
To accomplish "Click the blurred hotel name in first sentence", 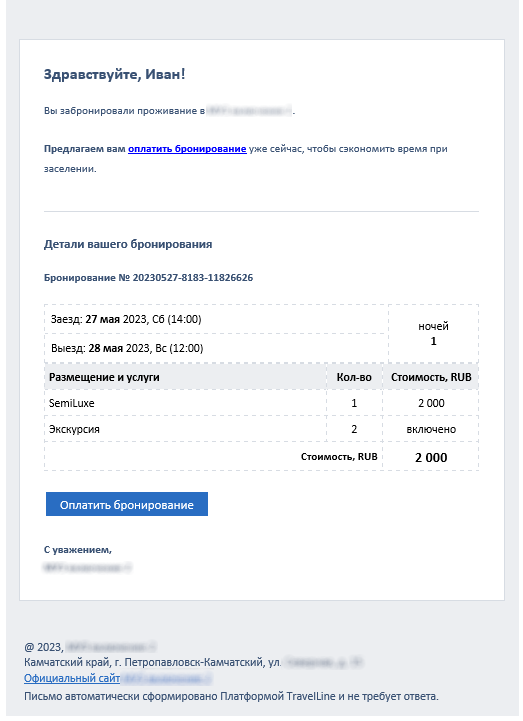I will 249,111.
